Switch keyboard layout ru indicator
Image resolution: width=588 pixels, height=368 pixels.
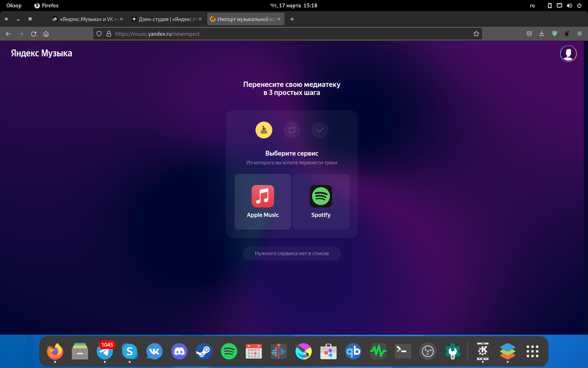pos(533,5)
